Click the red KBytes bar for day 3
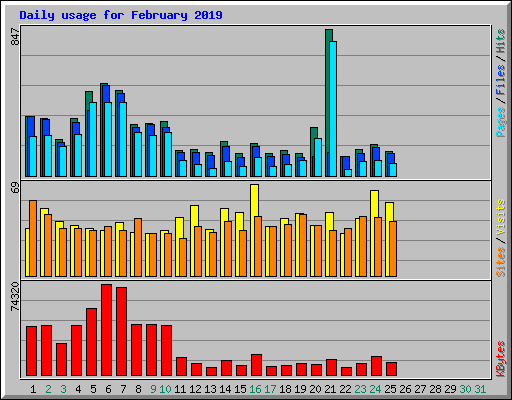 pos(61,359)
